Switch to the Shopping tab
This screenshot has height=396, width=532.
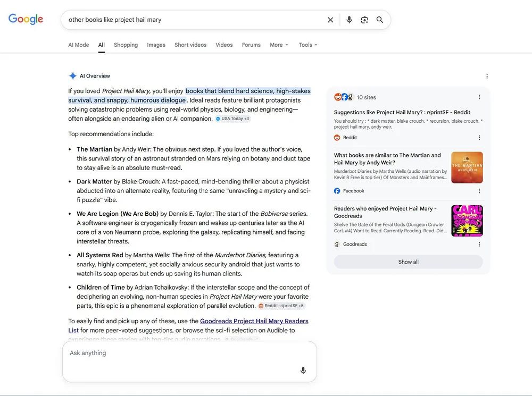point(126,45)
